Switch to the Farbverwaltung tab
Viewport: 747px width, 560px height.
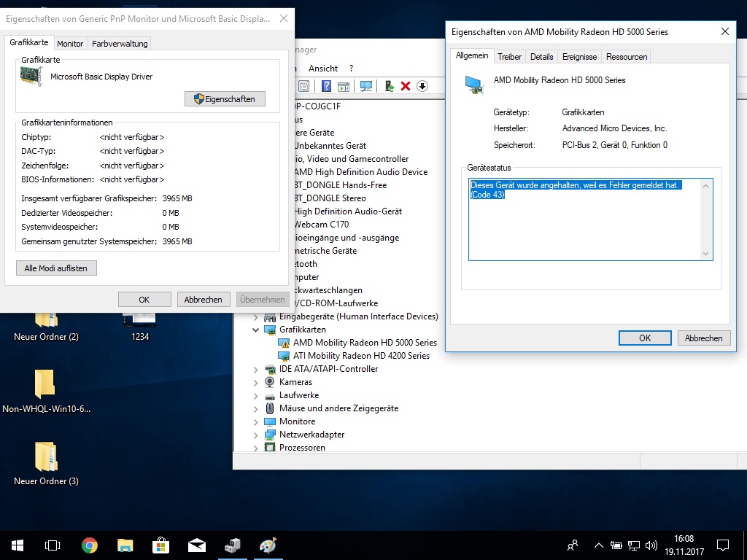tap(120, 43)
